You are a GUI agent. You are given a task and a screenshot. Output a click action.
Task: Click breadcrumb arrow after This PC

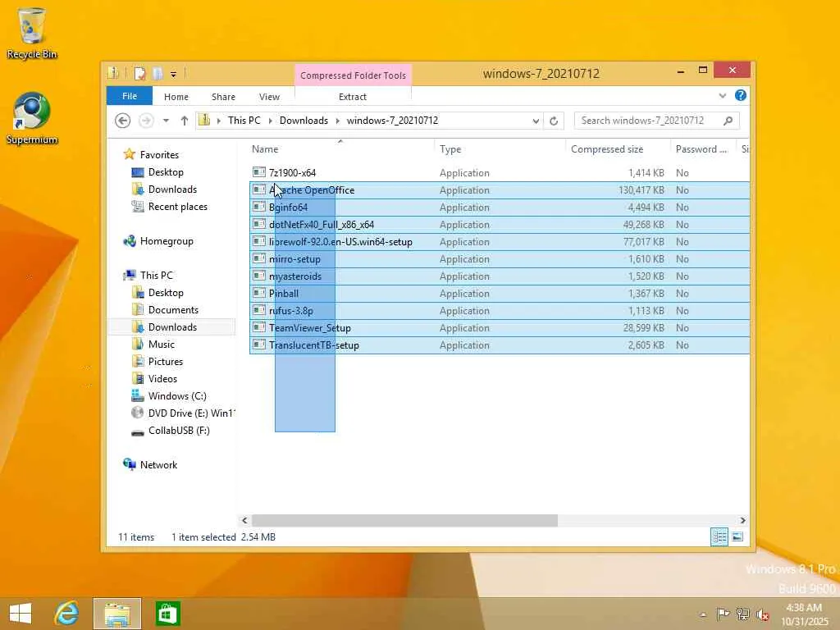(270, 121)
